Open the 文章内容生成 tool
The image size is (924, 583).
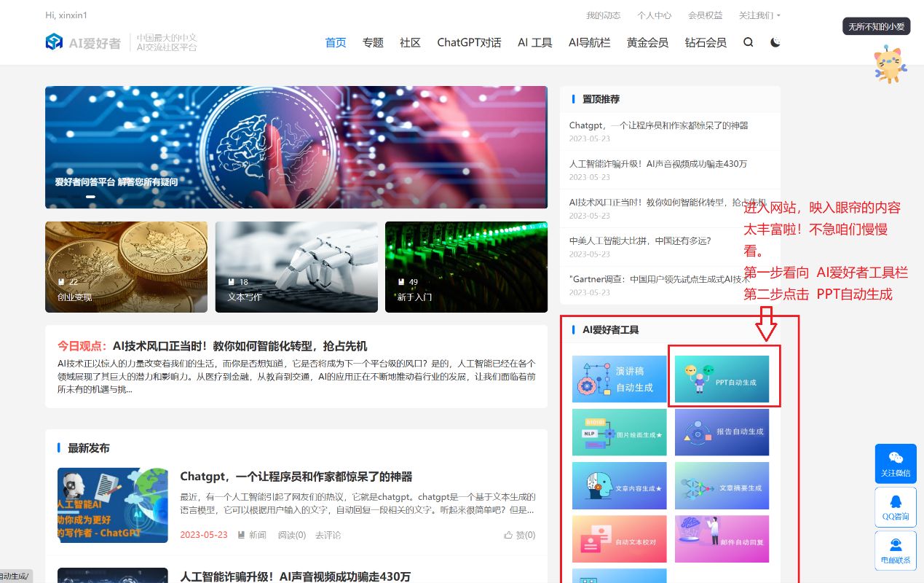tap(620, 485)
